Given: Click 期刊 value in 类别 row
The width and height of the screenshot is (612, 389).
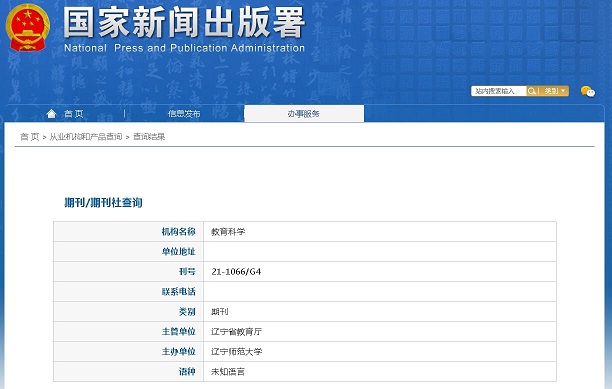Looking at the screenshot, I should pos(220,311).
